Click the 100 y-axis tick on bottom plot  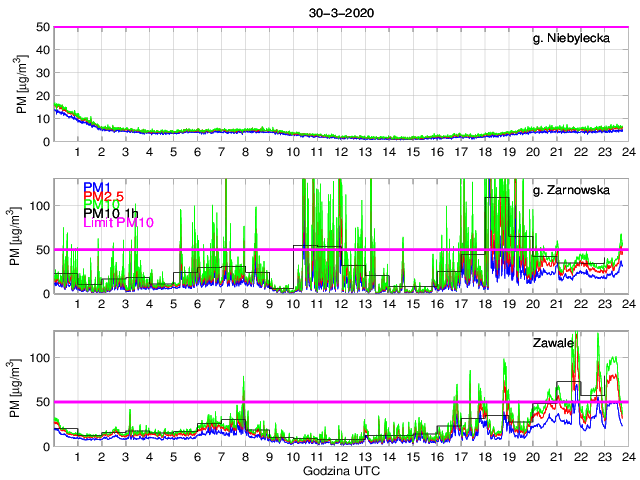39,357
